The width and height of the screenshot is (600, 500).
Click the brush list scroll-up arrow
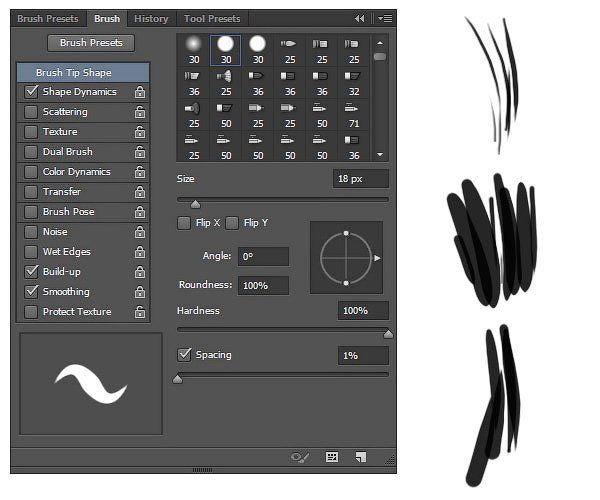(x=380, y=43)
